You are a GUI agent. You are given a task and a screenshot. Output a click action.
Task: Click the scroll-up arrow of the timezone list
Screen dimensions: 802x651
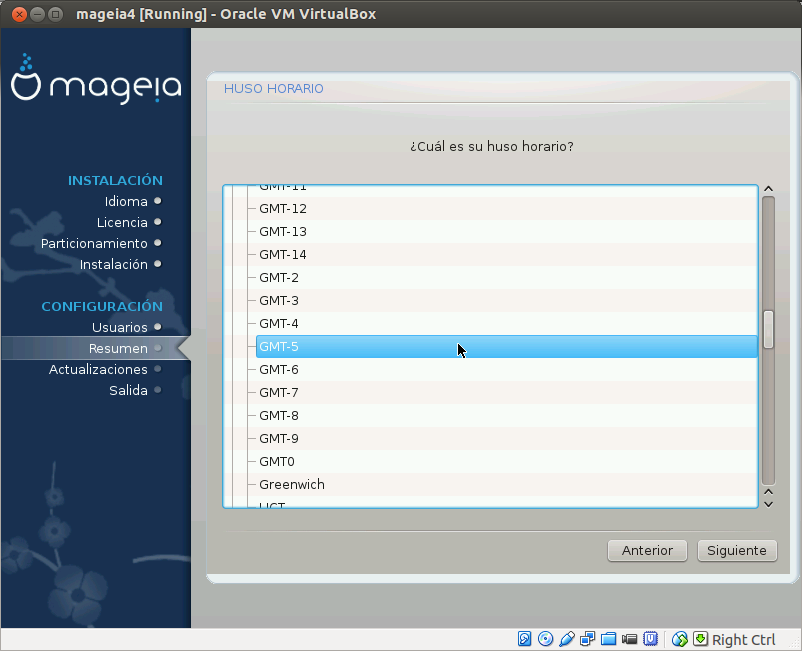tap(768, 188)
